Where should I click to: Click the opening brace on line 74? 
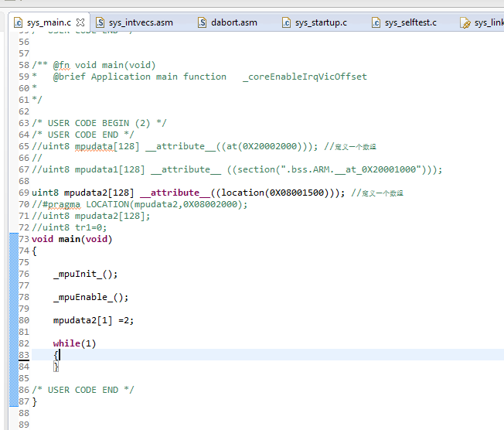click(x=34, y=251)
